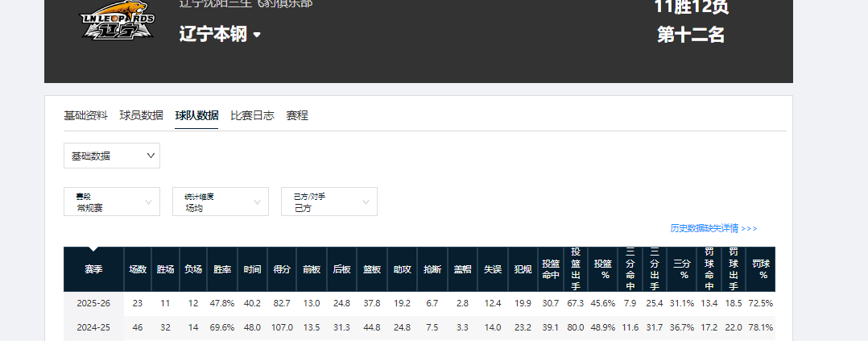This screenshot has width=868, height=341.
Task: Select the 球队数据 tab
Action: coord(196,115)
